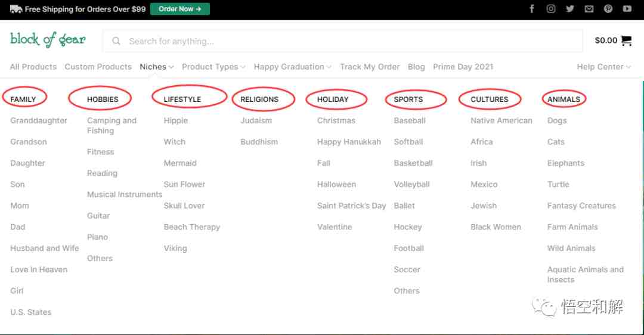Screen dimensions: 644x335
Task: Expand the Happy Graduation dropdown
Action: click(292, 67)
